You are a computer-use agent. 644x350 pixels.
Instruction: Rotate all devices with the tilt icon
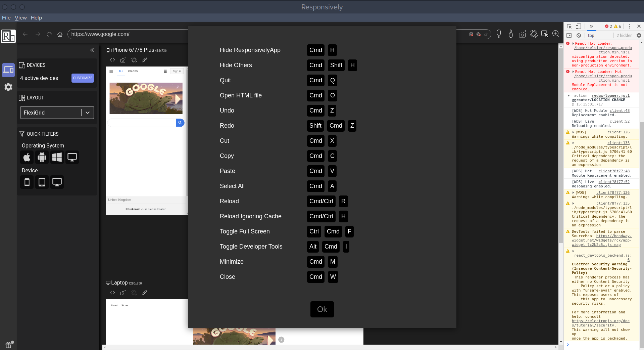click(x=534, y=34)
